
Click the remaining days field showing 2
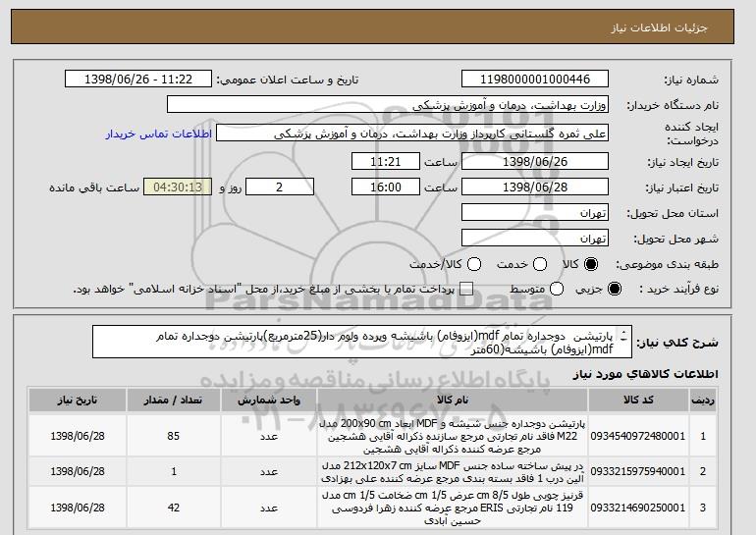tap(280, 187)
